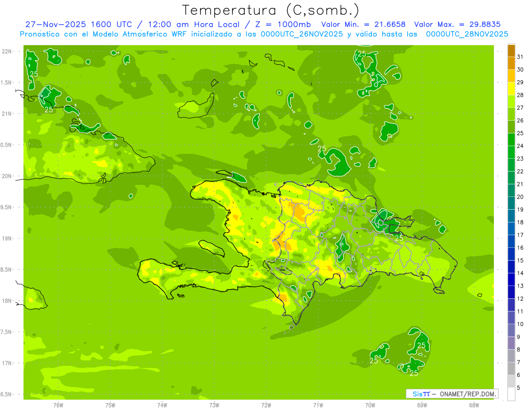Click the "70W" longitude label
The height and width of the screenshot is (411, 532).
pyautogui.click(x=370, y=405)
